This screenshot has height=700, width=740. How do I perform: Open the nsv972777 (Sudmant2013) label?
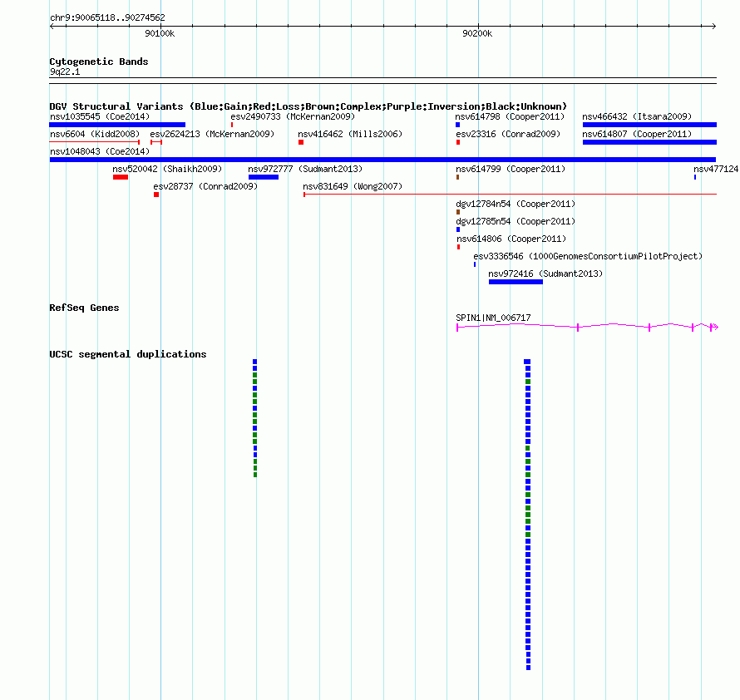(x=305, y=169)
